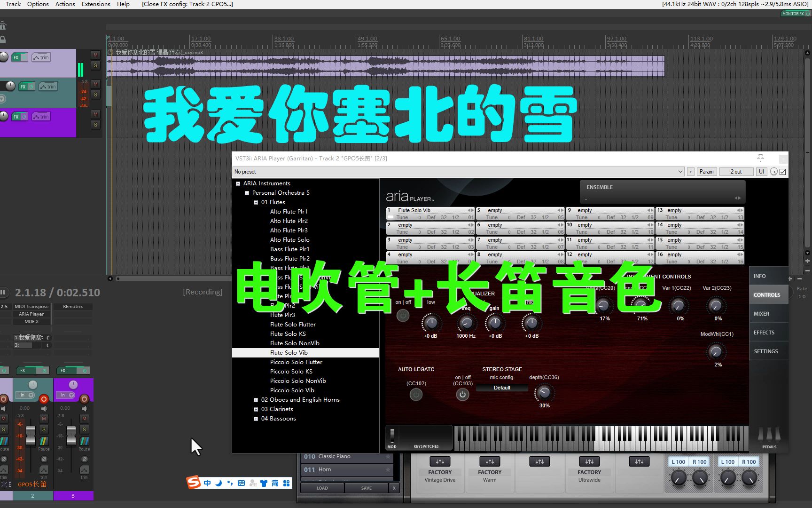Mute the second (teal) track
This screenshot has height=508, width=812.
[x=96, y=84]
